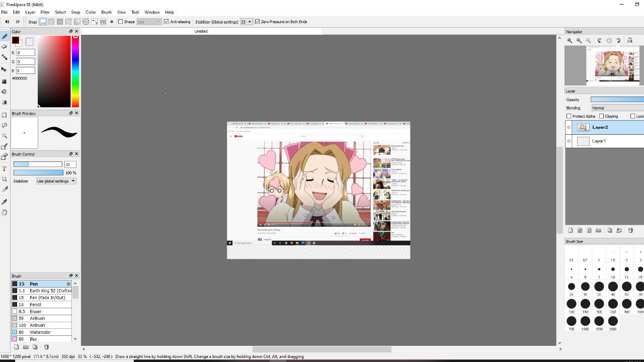Click the Redo arrow in the toolbar
Image resolution: width=644 pixels, height=362 pixels.
click(18, 22)
